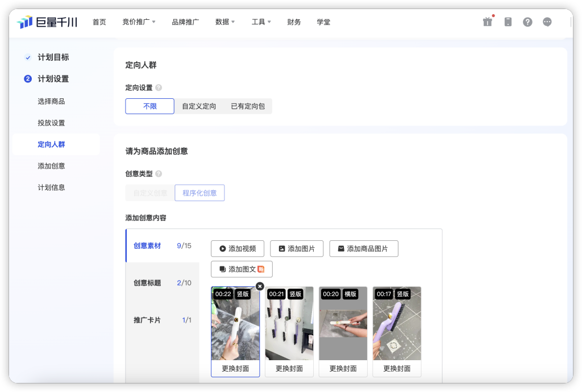This screenshot has width=582, height=392.
Task: Click help icon beside 创意类型
Action: click(159, 174)
